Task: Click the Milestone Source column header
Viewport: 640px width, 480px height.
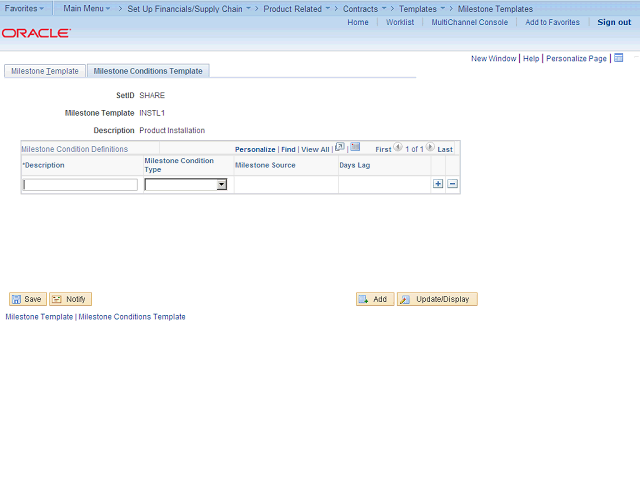Action: tap(265, 165)
